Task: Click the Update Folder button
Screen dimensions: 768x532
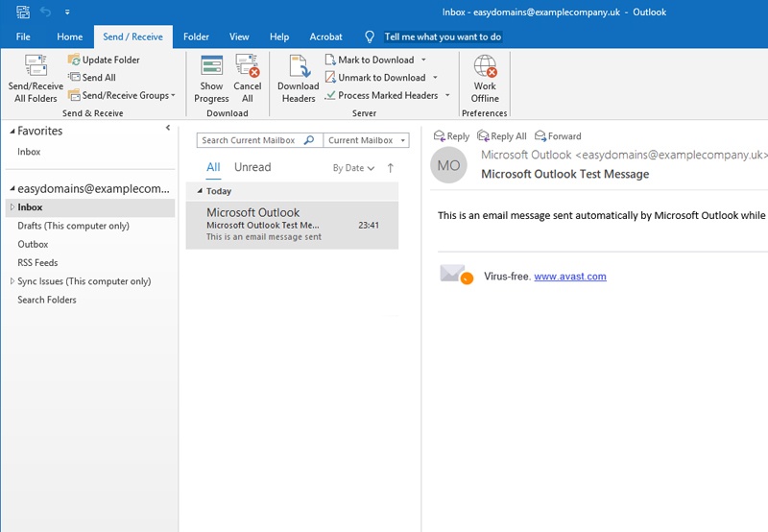Action: 104,60
